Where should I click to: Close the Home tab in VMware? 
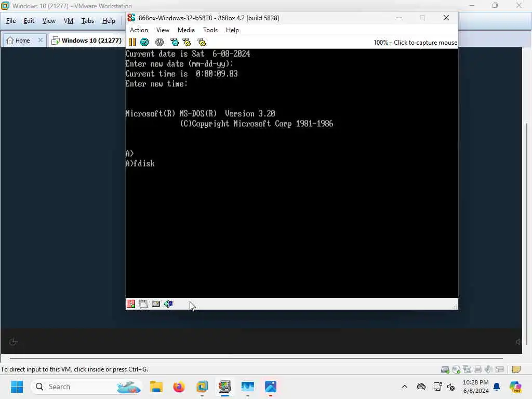pos(41,40)
